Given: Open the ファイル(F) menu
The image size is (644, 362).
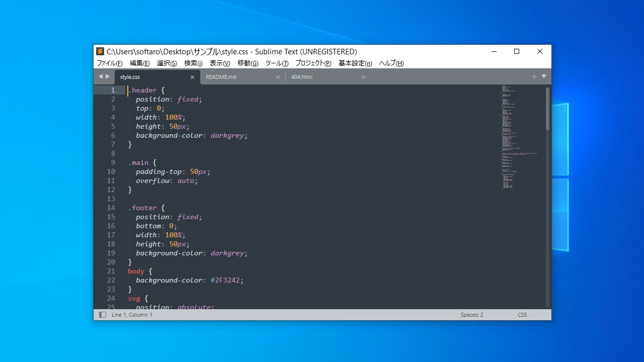Looking at the screenshot, I should tap(109, 63).
